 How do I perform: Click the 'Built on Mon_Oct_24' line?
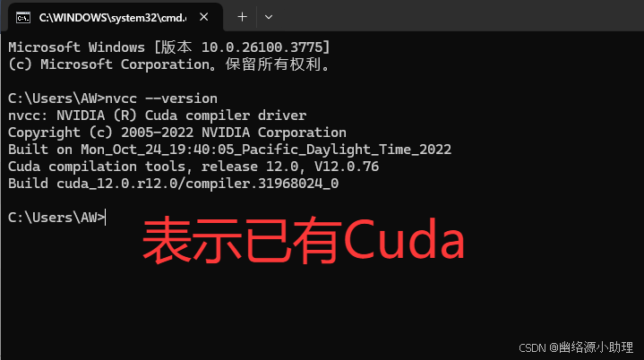coord(229,150)
